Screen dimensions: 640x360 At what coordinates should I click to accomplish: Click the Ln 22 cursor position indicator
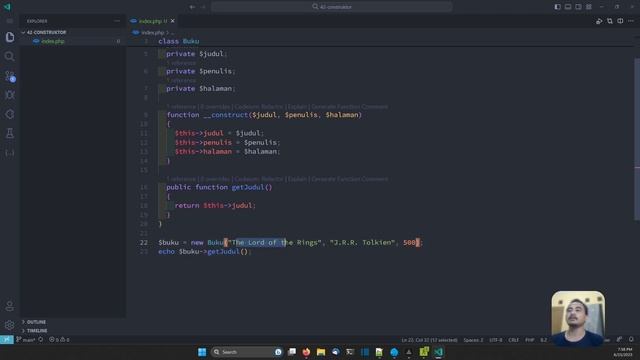tap(429, 340)
